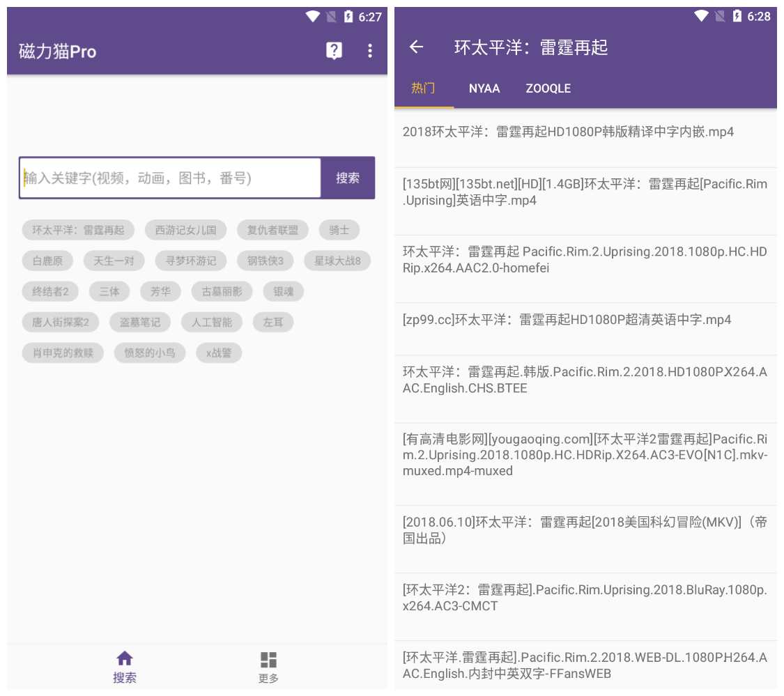784x696 pixels.
Task: Select the 热门 tab
Action: point(423,88)
